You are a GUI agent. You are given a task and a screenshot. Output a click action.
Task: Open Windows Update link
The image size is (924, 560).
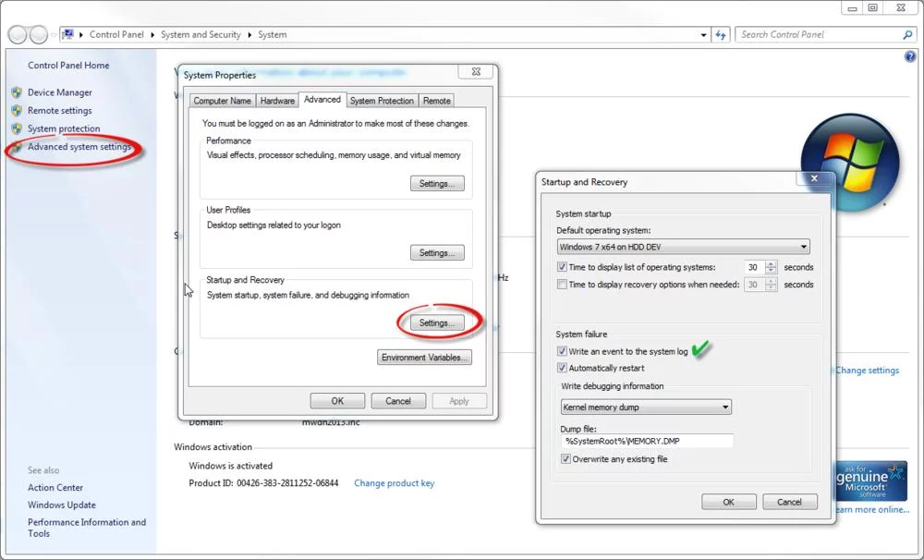62,505
